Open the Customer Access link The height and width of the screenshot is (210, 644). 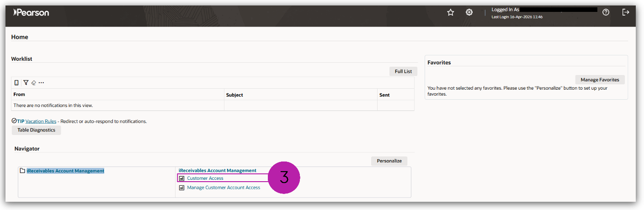[205, 178]
